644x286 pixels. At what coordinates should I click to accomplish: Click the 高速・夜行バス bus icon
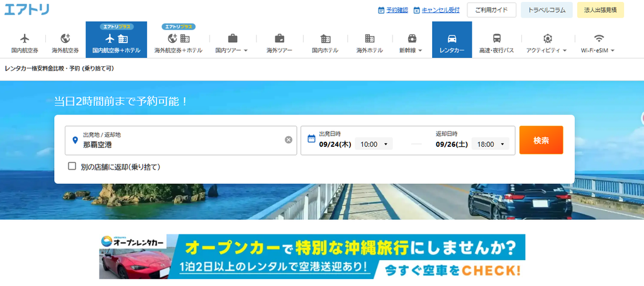497,38
